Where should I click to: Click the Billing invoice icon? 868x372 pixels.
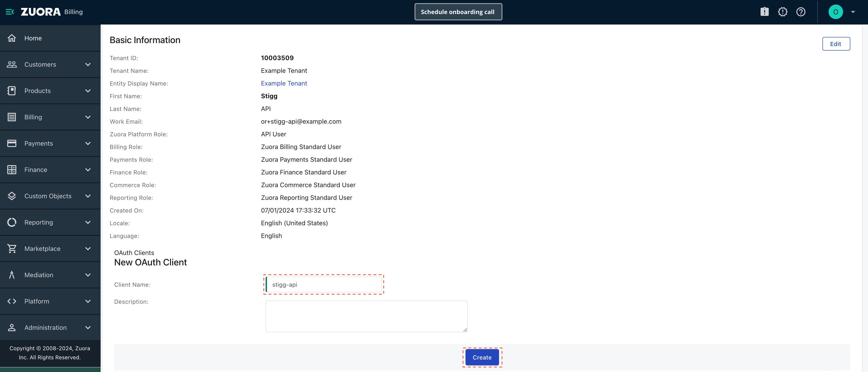tap(12, 117)
